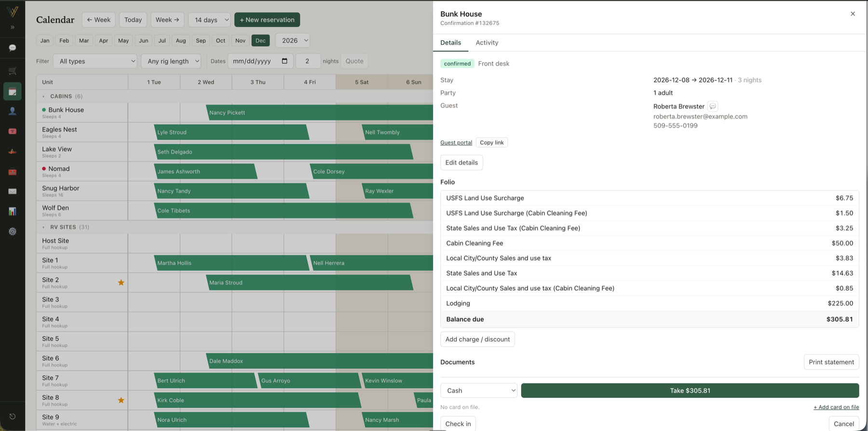
Task: Select the Aug month tab
Action: tap(181, 40)
